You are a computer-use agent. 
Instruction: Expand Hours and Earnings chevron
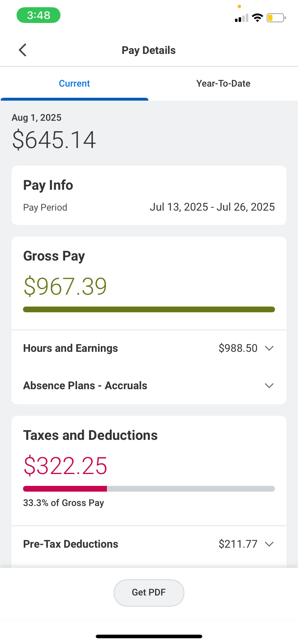[x=269, y=348]
